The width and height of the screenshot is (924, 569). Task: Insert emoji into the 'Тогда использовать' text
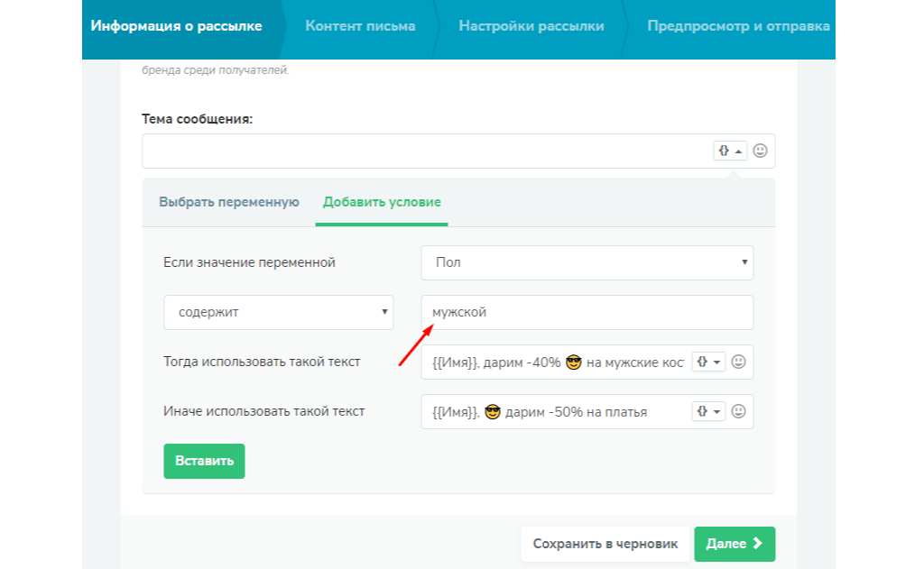pos(738,362)
